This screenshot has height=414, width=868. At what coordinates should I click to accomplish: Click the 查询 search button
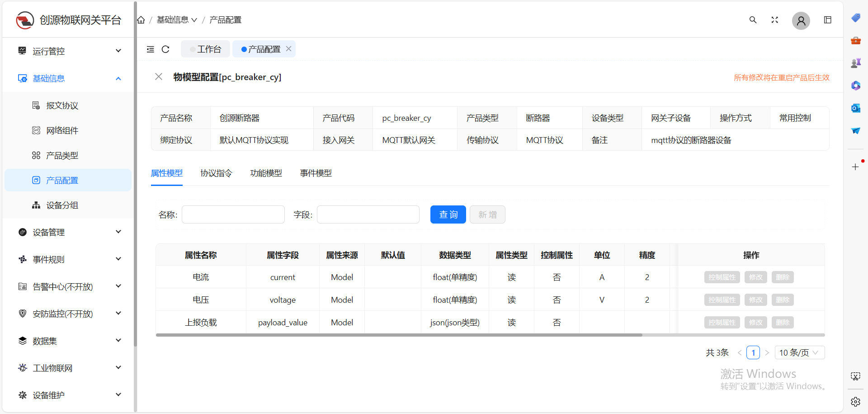pyautogui.click(x=448, y=214)
